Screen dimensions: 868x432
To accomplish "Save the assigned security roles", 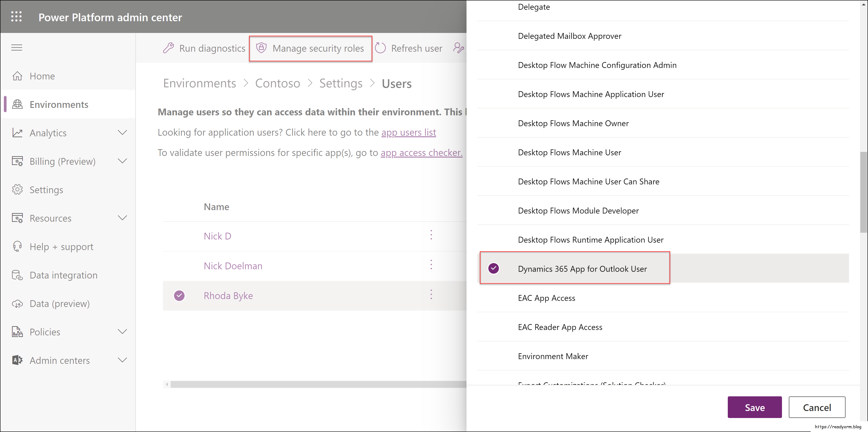I will click(x=754, y=407).
